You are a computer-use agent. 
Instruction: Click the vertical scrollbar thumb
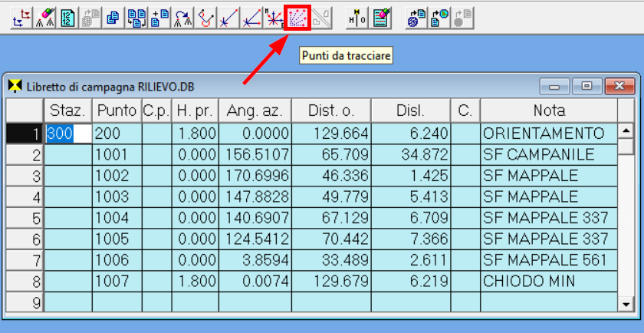[626, 146]
